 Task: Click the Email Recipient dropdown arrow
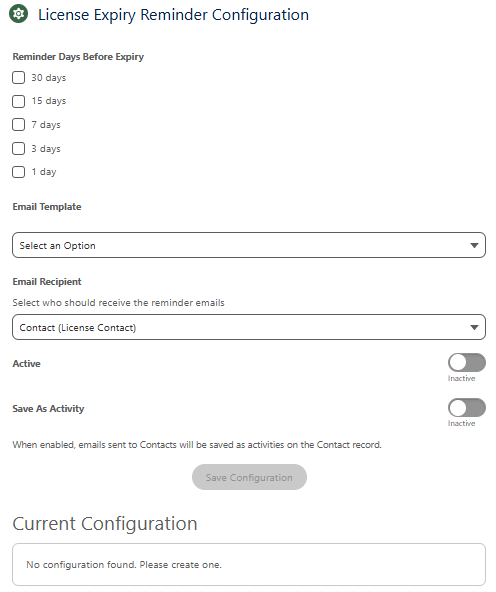pyautogui.click(x=474, y=327)
